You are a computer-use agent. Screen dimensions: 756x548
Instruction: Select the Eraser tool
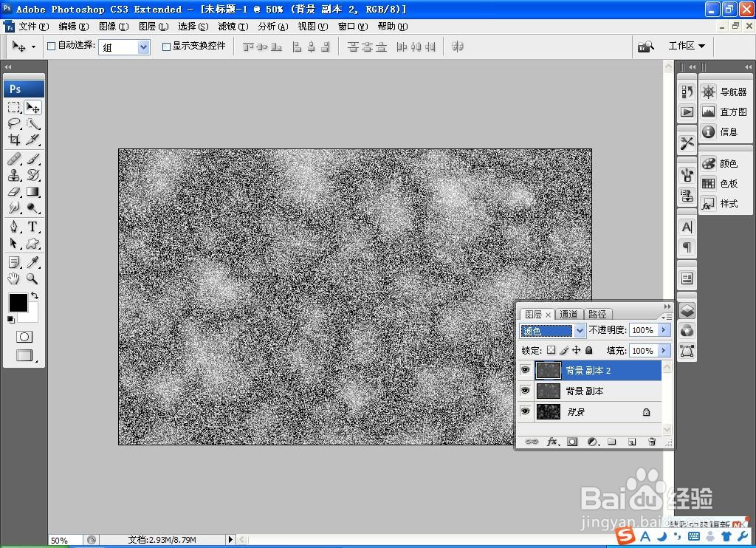click(x=15, y=191)
